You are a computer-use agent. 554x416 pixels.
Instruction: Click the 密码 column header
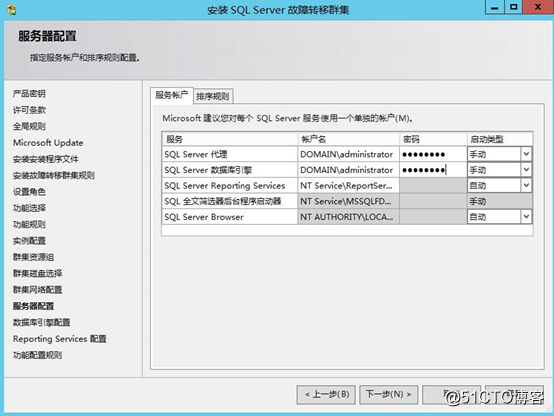tap(433, 139)
